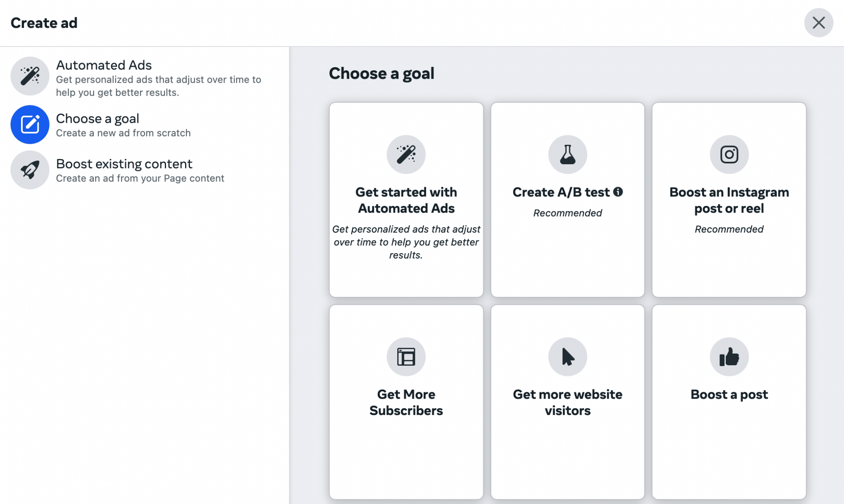
Task: Open the info tooltip next to Create A/B test
Action: click(619, 191)
